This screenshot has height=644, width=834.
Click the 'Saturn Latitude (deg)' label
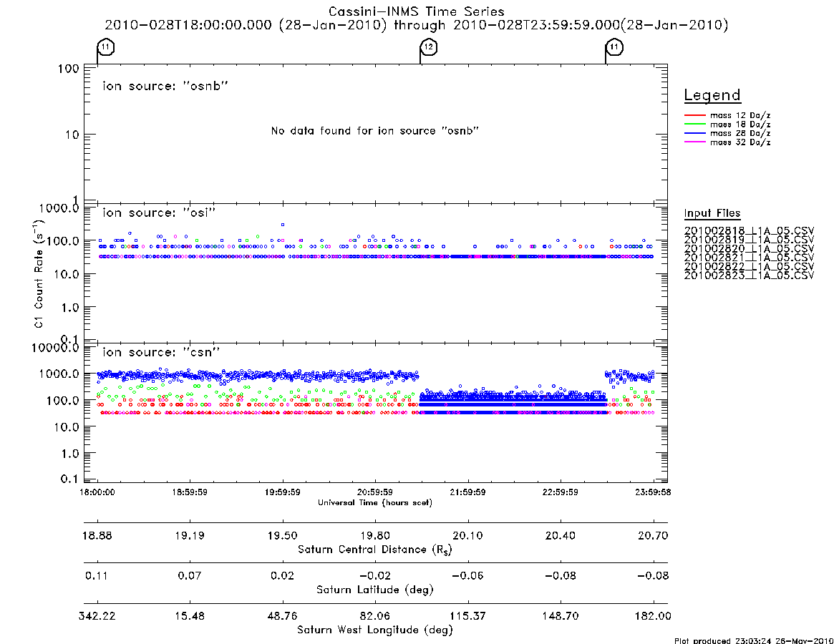[x=375, y=590]
